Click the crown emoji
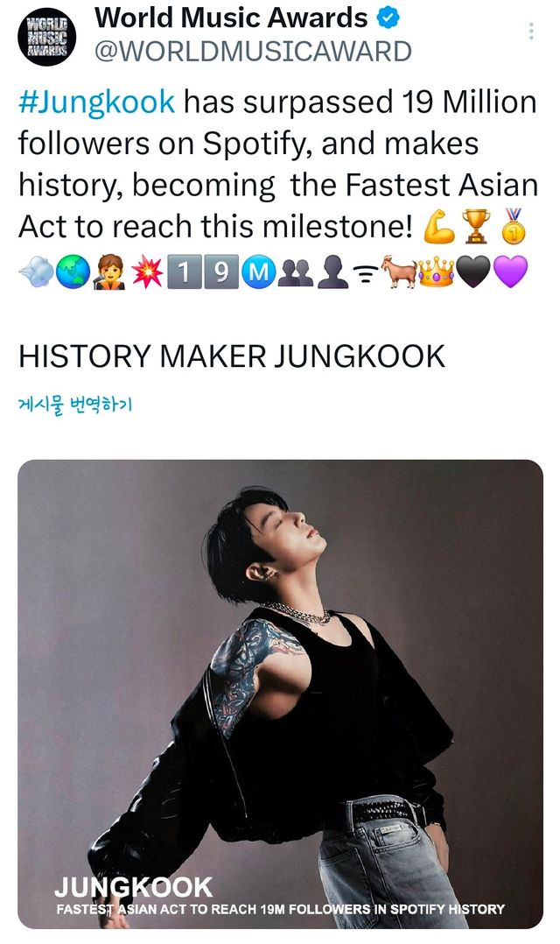This screenshot has height=944, width=560. tap(435, 274)
